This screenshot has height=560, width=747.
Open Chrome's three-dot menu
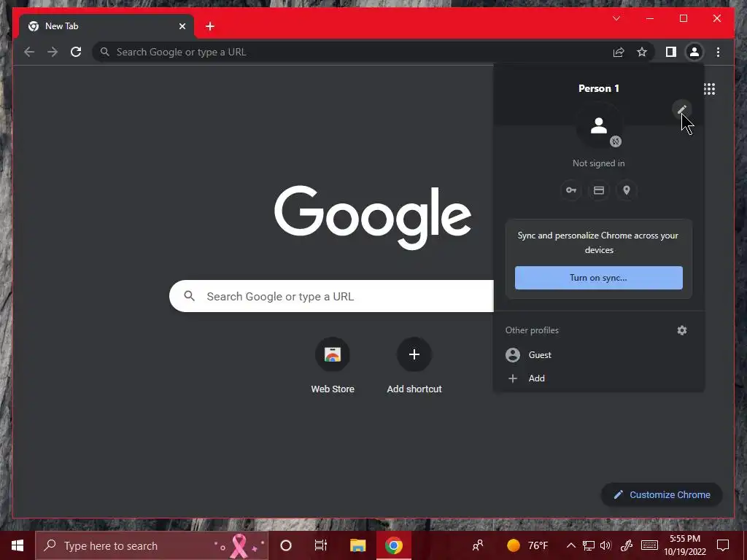point(718,52)
